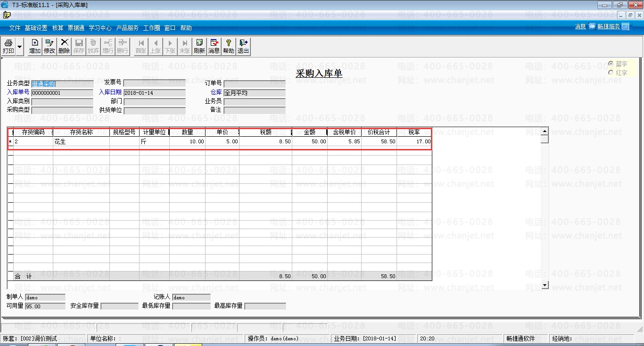Open the 工作圈 menu
This screenshot has height=346, width=644.
(152, 28)
